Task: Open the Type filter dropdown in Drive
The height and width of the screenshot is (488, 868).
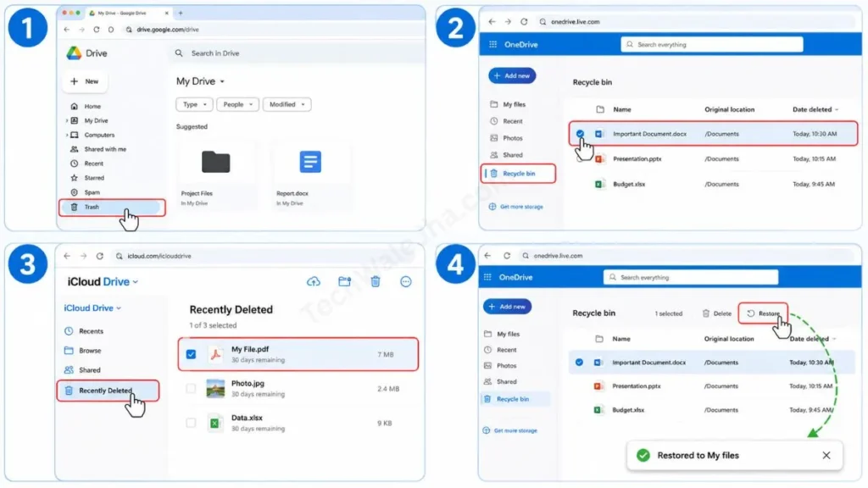Action: coord(194,104)
